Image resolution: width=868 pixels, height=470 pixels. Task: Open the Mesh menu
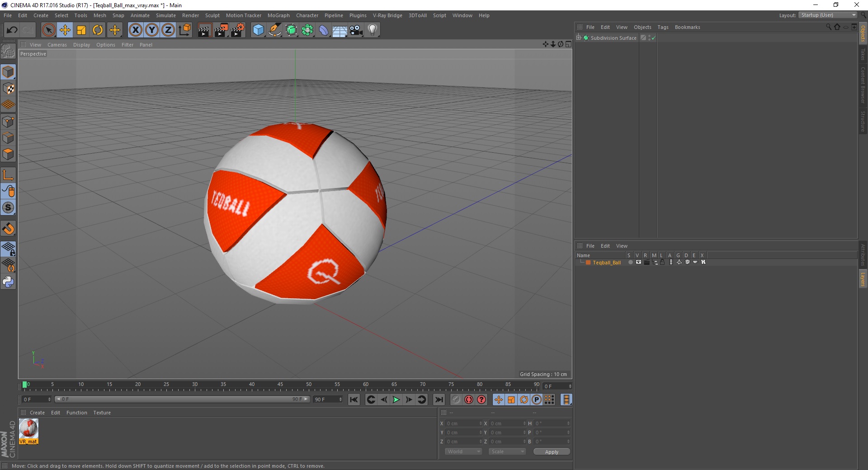(x=99, y=15)
